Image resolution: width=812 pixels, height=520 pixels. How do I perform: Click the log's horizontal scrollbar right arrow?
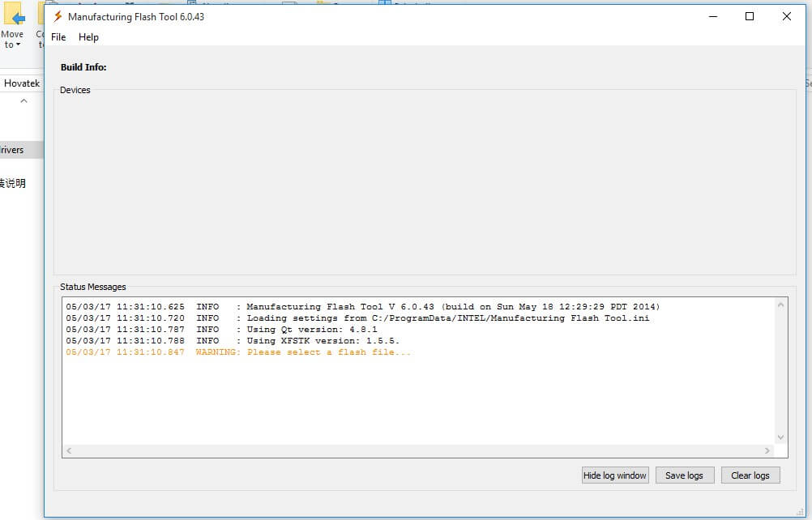click(767, 450)
